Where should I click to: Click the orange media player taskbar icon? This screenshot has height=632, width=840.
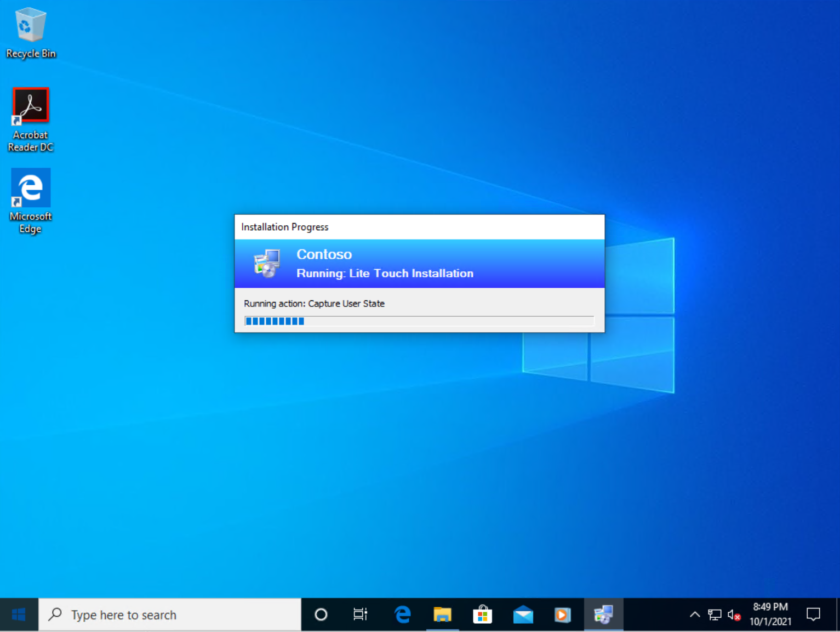click(562, 614)
